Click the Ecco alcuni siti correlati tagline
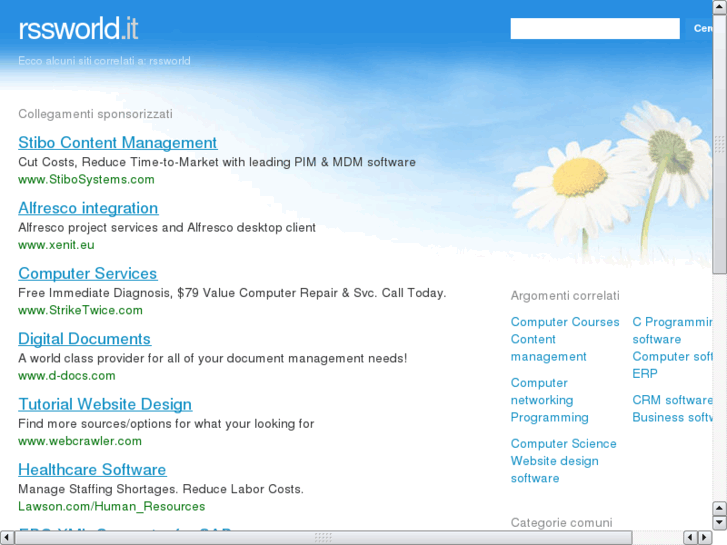Screen dimensions: 727x545 point(104,61)
